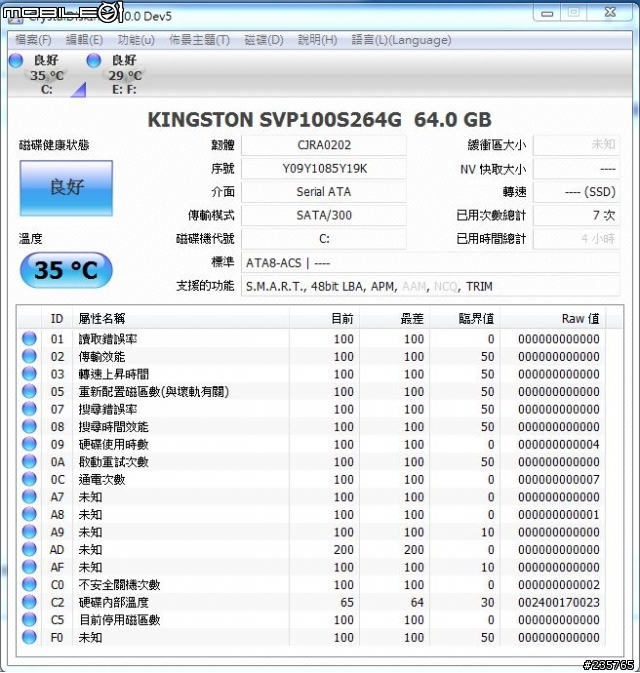Viewport: 640px width, 673px height.
Task: Minimize the CrystalDiskInfo window
Action: coord(547,13)
